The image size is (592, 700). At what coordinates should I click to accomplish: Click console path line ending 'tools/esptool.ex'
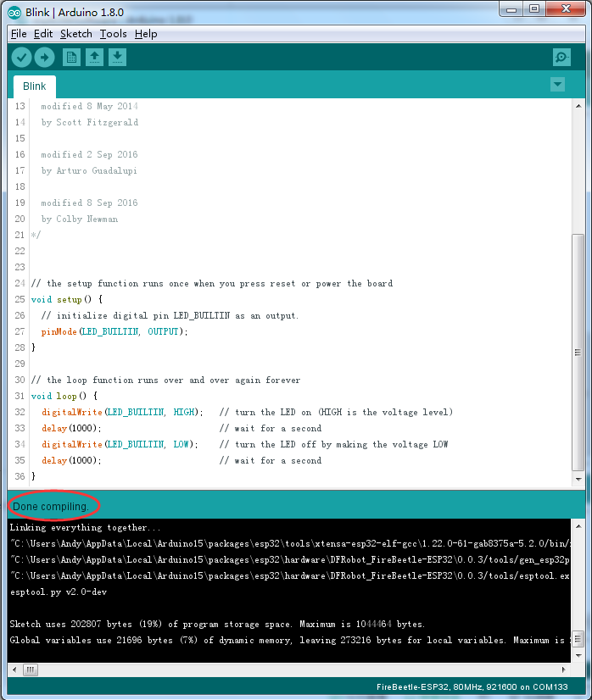tap(290, 576)
